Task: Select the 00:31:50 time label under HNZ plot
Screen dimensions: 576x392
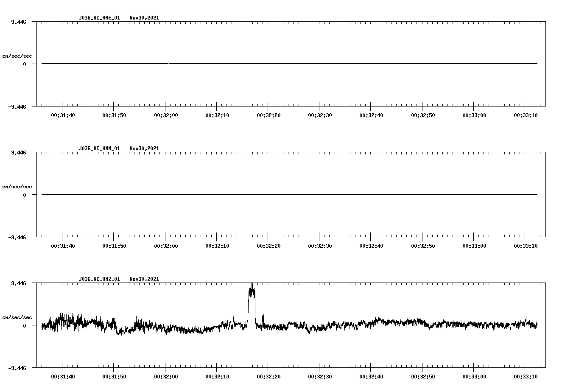Action: pos(114,376)
